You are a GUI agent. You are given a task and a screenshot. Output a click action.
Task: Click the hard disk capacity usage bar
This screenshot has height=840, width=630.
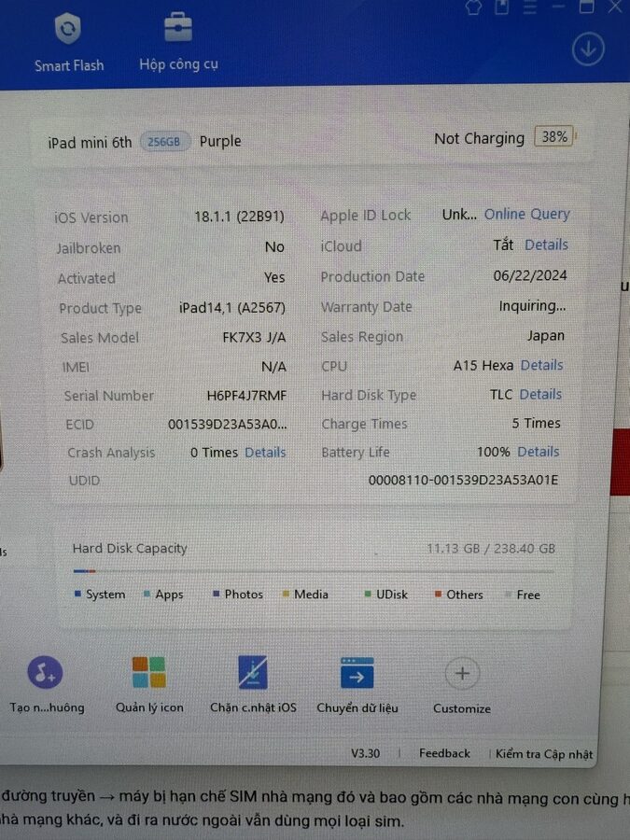tap(314, 571)
